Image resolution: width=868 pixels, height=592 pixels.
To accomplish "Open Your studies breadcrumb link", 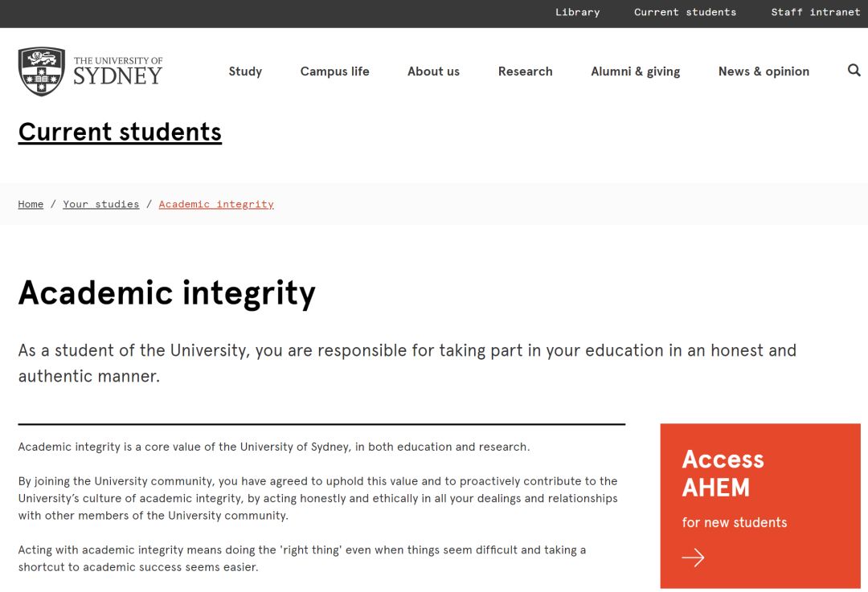I will click(101, 204).
